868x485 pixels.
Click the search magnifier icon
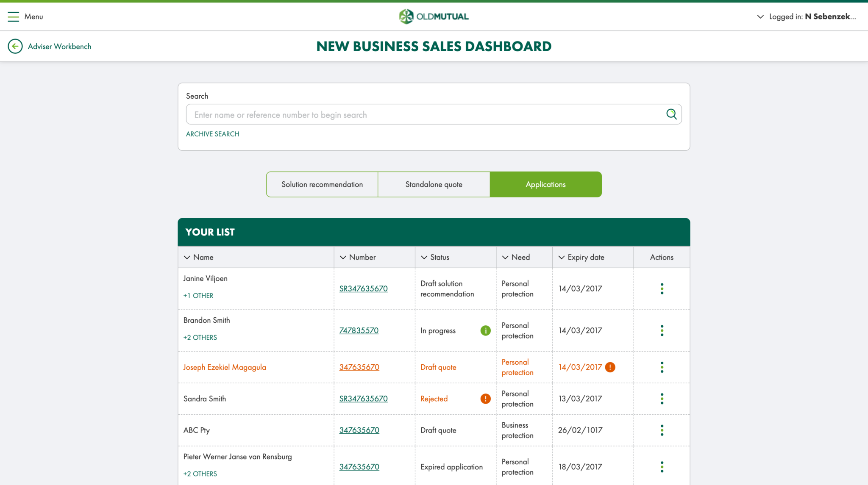[x=671, y=114]
